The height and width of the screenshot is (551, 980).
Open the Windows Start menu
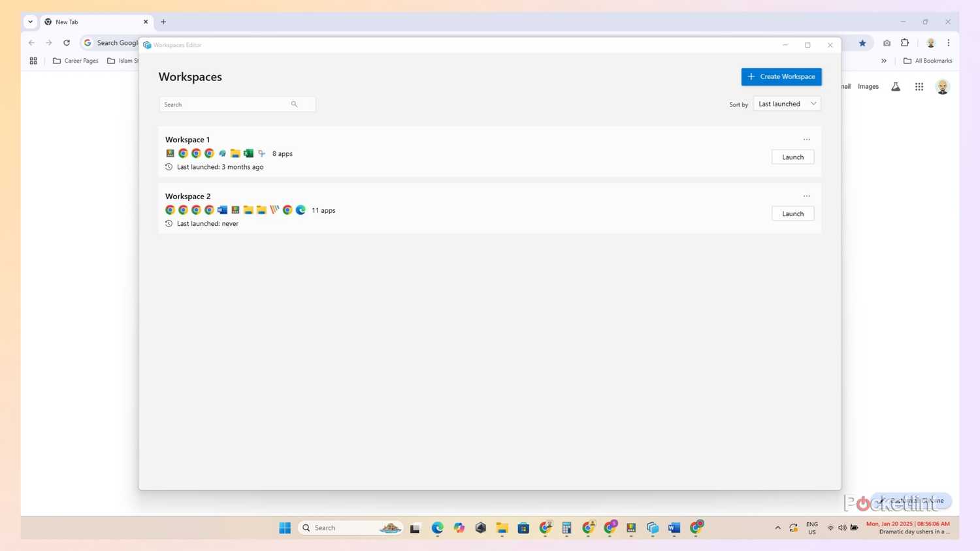285,528
